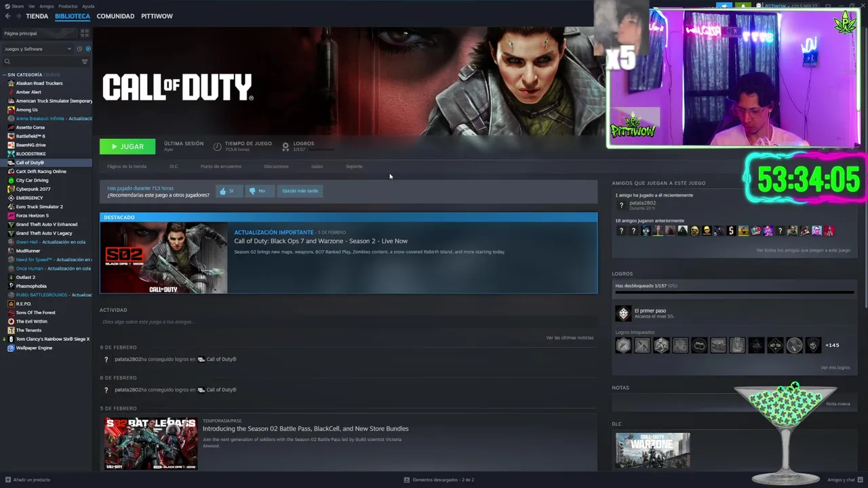The image size is (868, 488).
Task: Click Ver todos los amigos que juegan
Action: [x=803, y=250]
